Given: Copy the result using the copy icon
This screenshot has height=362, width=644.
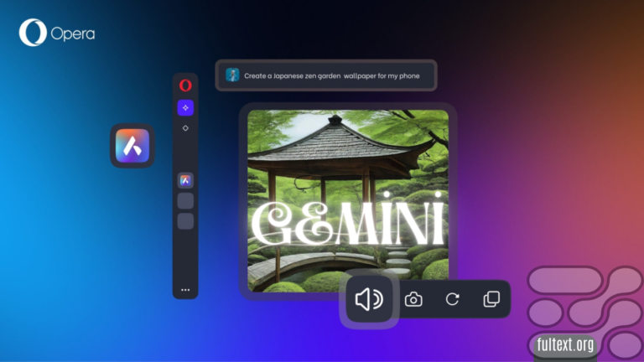Looking at the screenshot, I should (491, 299).
